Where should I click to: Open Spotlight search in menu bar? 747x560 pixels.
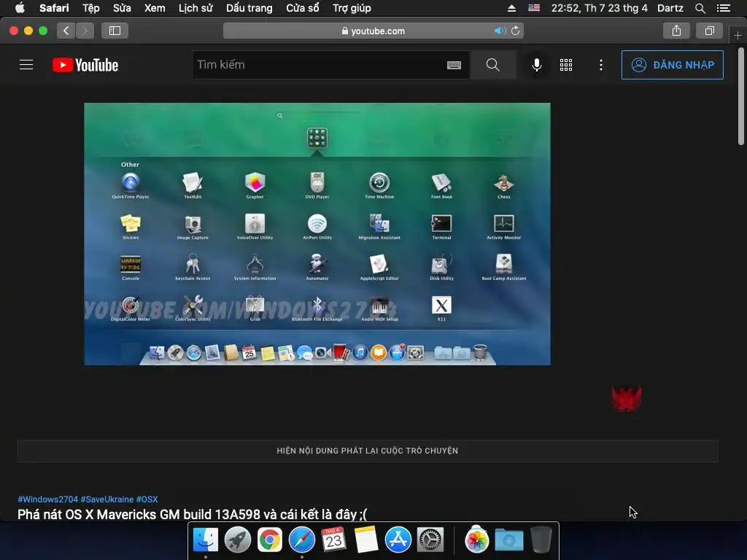point(700,8)
